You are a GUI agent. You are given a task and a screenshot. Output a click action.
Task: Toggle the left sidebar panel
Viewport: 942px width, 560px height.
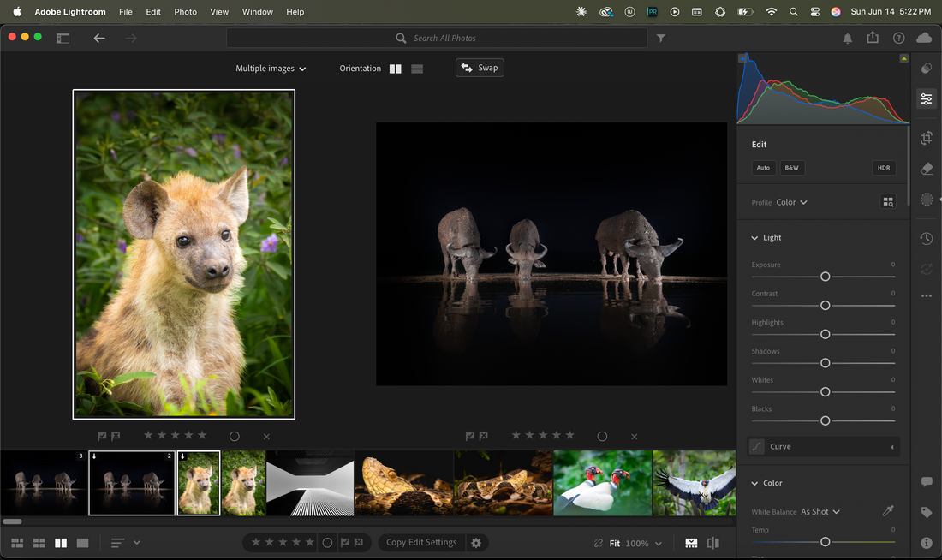tap(63, 39)
